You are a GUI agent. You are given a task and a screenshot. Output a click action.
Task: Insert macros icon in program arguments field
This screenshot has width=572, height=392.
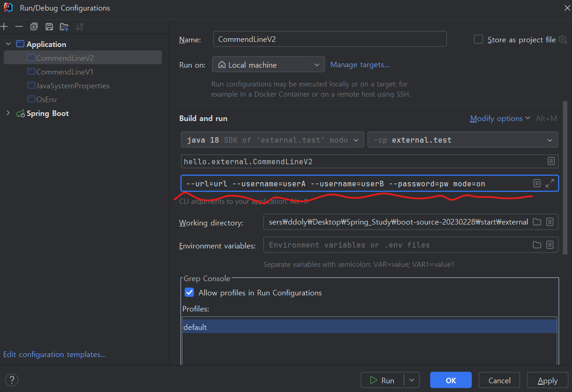[537, 183]
